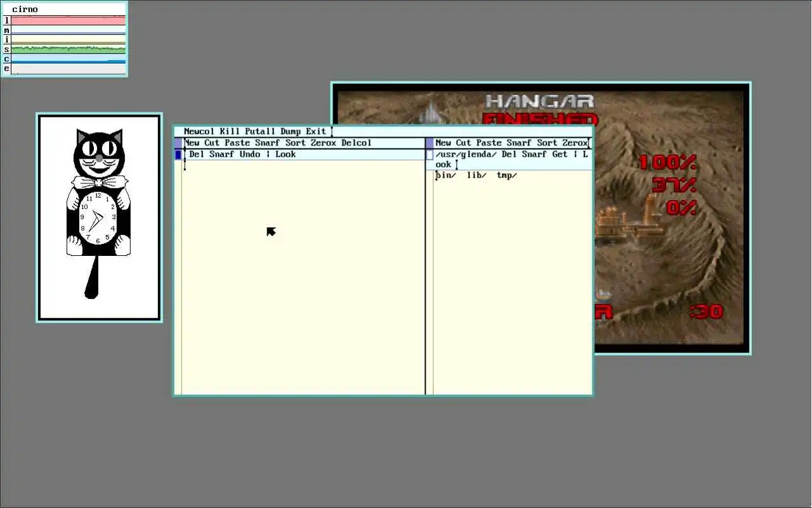This screenshot has height=508, width=812.
Task: Click the interrupts graph labeled i
Action: [x=69, y=39]
